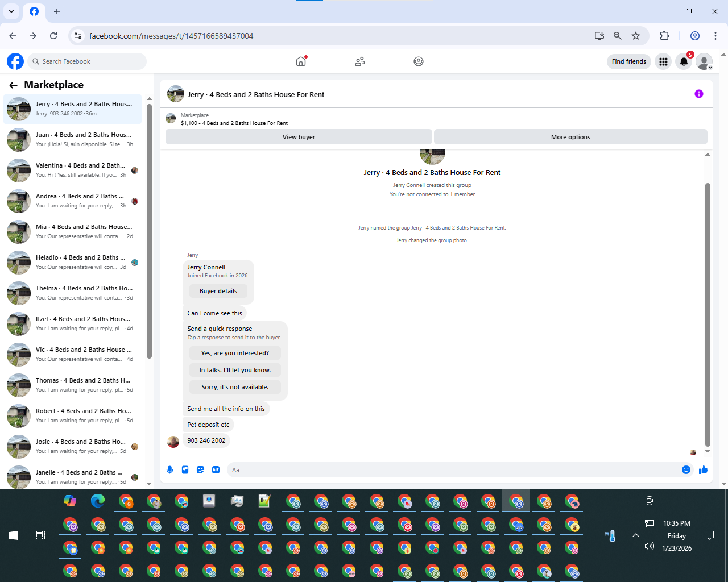Open Chrome three-dot menu
This screenshot has height=582, width=728.
pos(715,36)
